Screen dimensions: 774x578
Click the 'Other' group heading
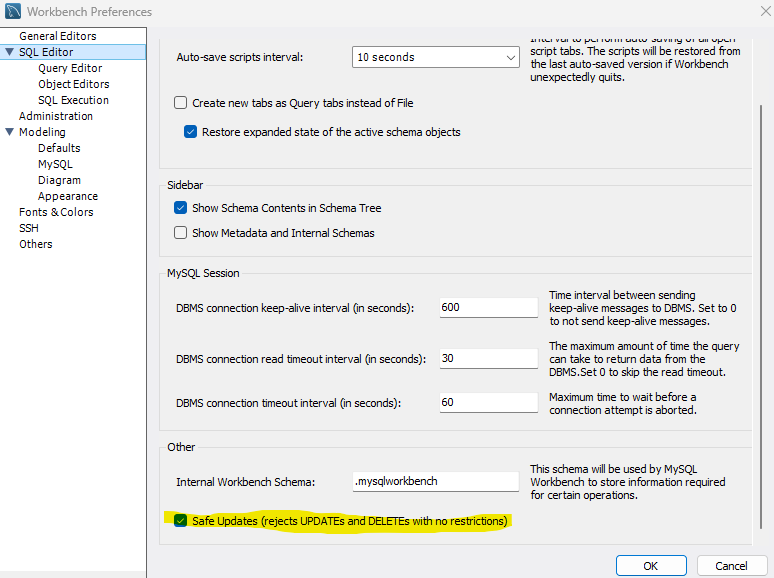181,447
